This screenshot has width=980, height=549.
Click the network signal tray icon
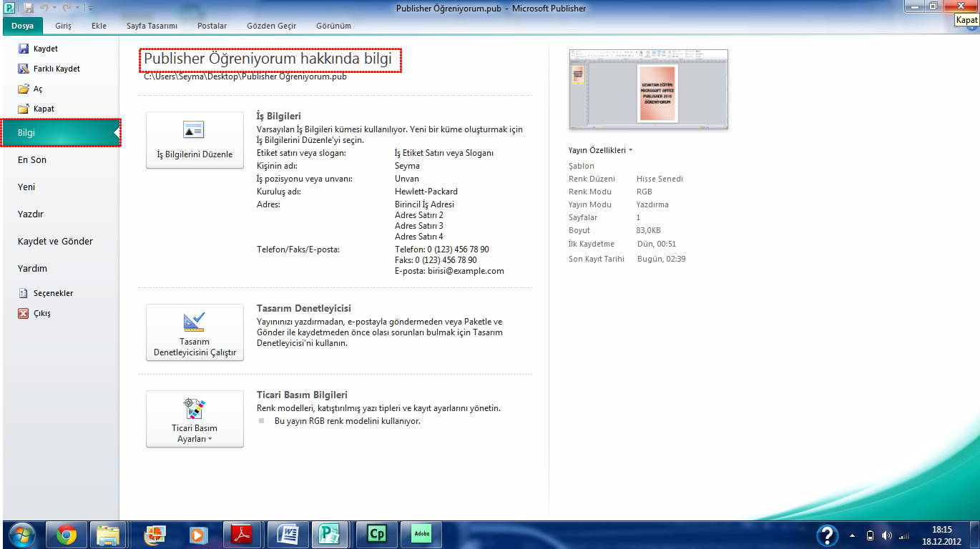pos(904,535)
